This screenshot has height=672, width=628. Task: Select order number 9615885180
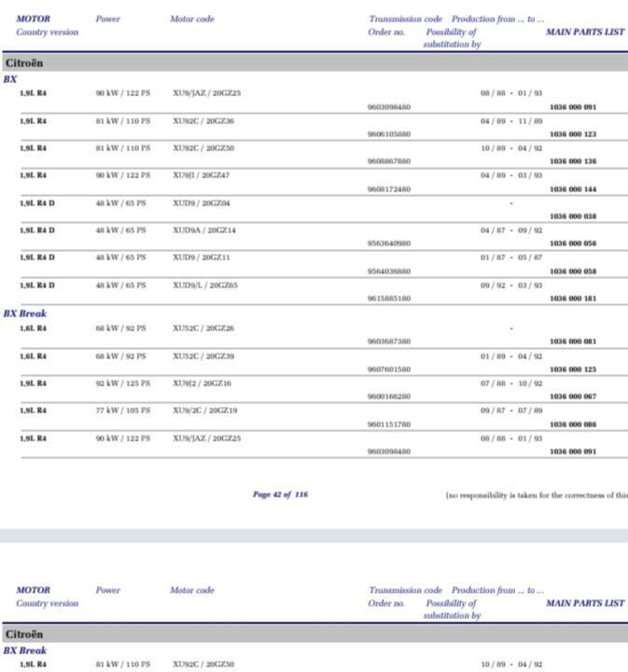click(x=389, y=299)
